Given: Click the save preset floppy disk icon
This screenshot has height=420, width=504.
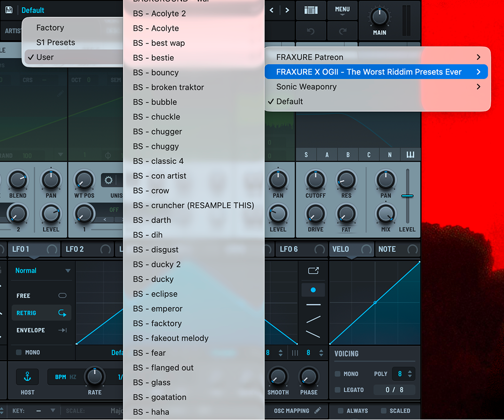Looking at the screenshot, I should pyautogui.click(x=9, y=10).
